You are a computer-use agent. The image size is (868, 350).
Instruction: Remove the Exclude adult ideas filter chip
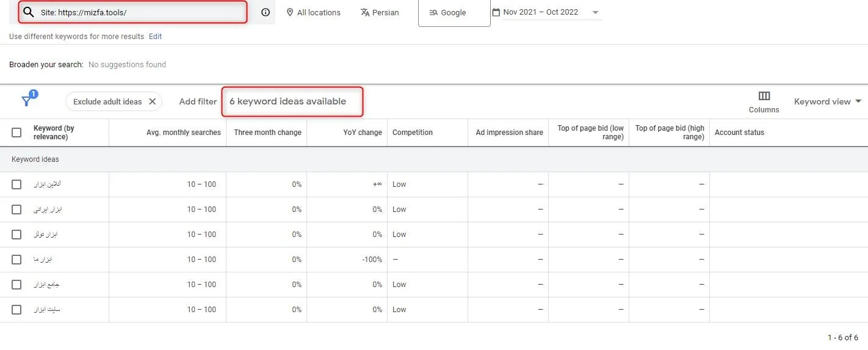153,101
